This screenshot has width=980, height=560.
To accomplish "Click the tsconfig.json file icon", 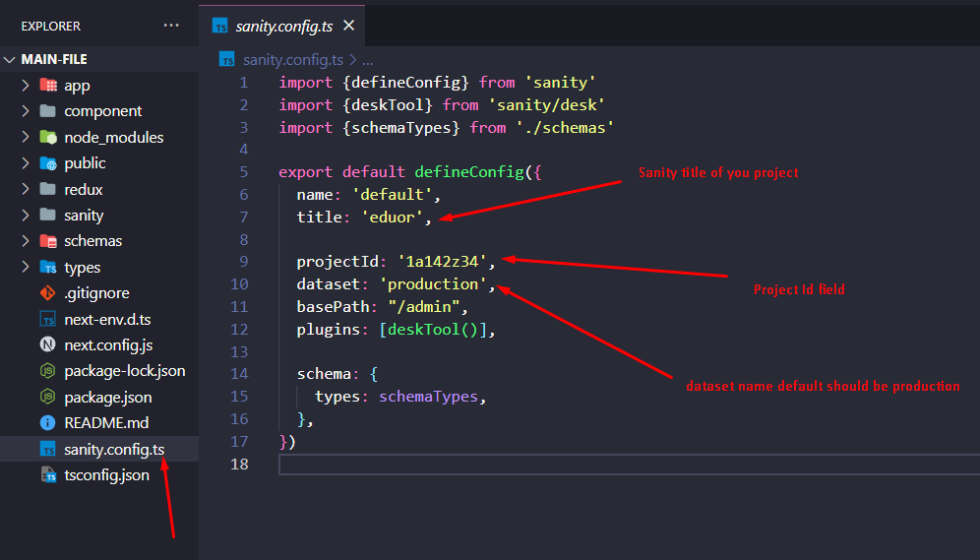I will pos(47,475).
